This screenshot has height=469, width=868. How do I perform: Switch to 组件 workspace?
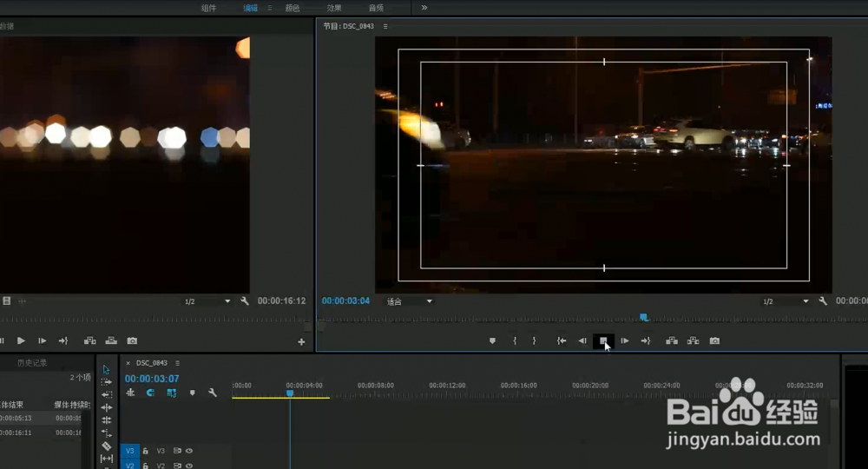[x=208, y=8]
